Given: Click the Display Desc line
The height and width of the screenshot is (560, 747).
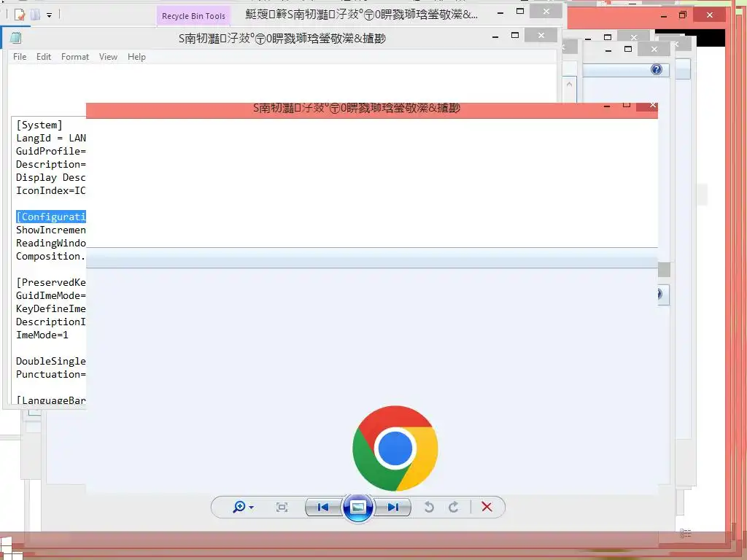Looking at the screenshot, I should [x=51, y=178].
